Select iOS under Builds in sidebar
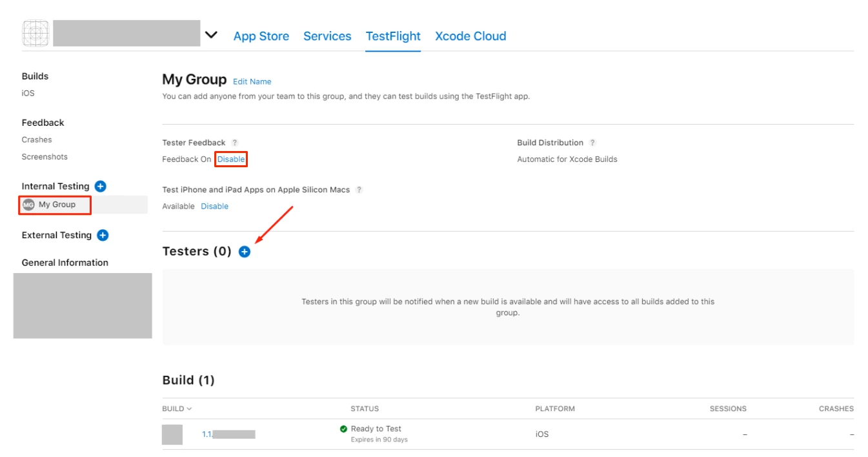The image size is (868, 457). (28, 93)
